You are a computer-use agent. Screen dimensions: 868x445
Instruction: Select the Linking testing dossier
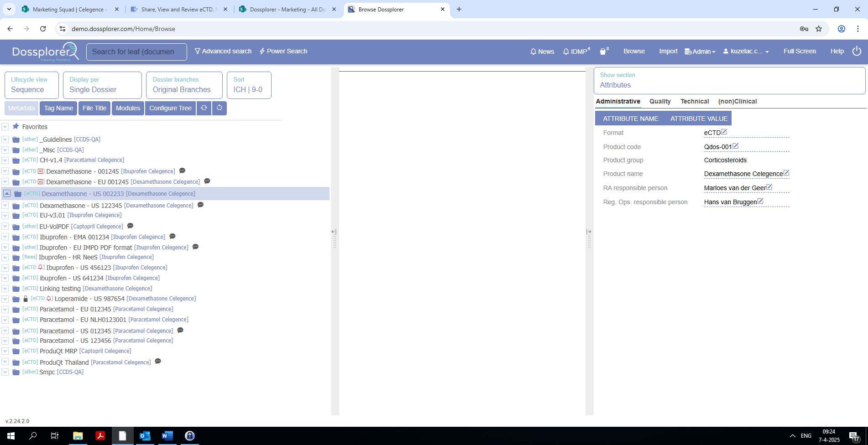[60, 289]
